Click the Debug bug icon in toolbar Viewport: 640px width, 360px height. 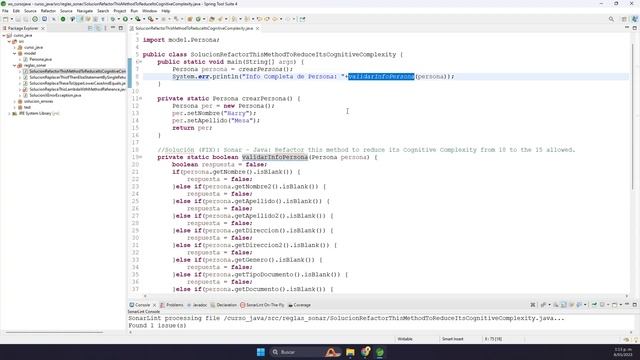113,19
